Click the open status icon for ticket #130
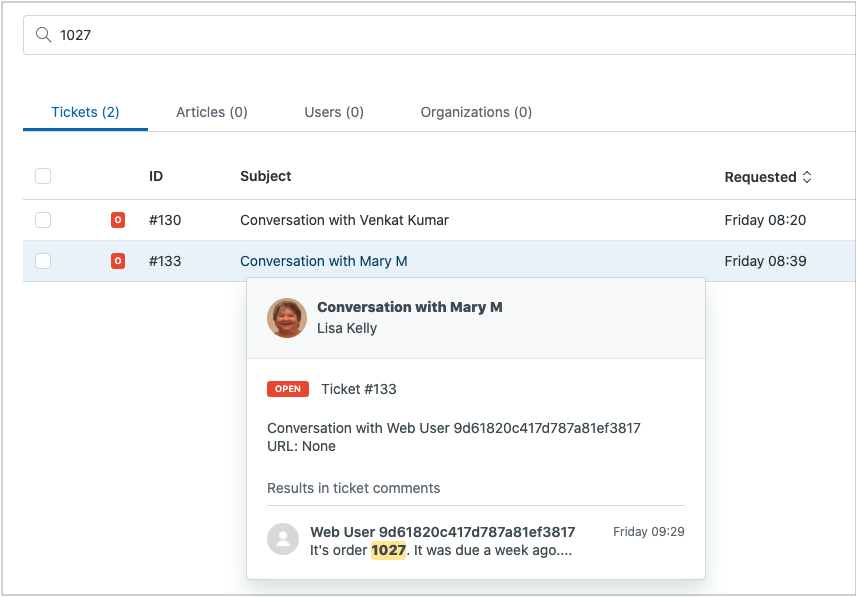Screen dimensions: 856x597 [118, 220]
